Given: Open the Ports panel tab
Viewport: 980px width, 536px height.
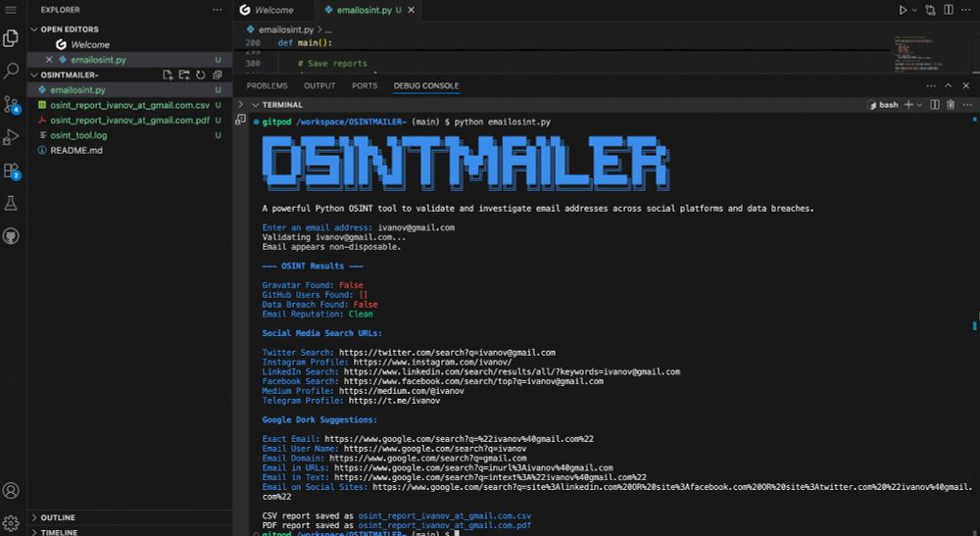Looking at the screenshot, I should (x=365, y=85).
